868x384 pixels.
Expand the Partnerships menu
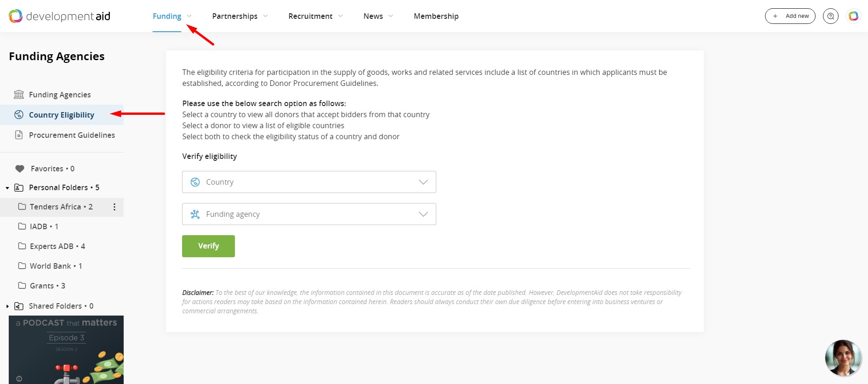(240, 16)
